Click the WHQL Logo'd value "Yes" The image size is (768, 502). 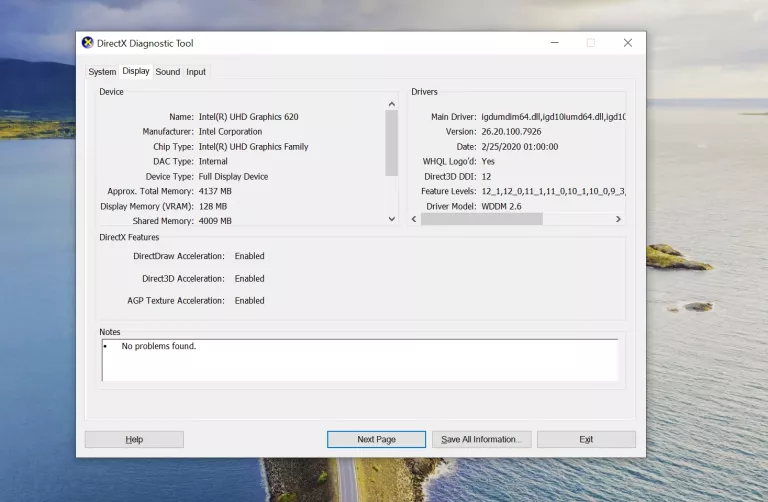(x=488, y=161)
